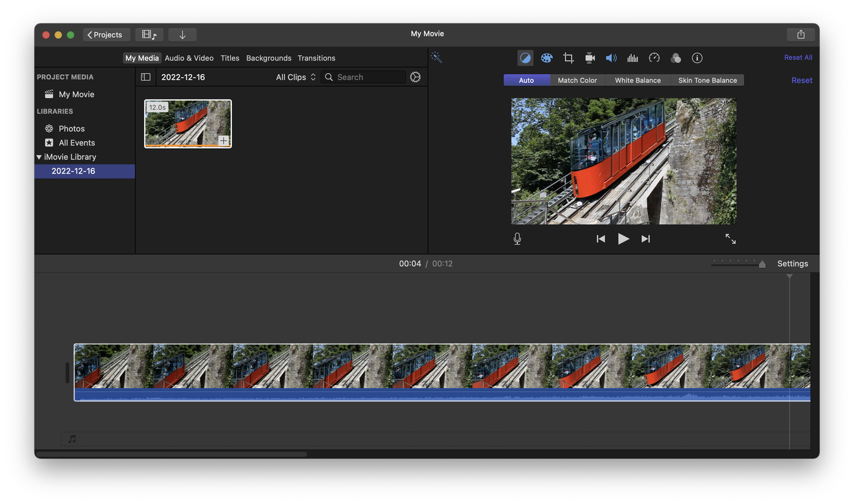Screen dimensions: 854x504
Task: Enter fullscreen playback with arrows icon
Action: [x=730, y=239]
